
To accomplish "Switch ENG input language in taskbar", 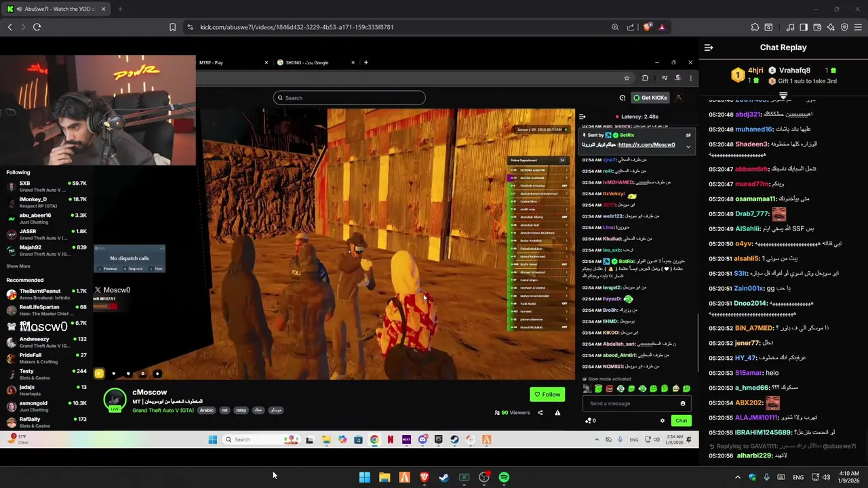I will pyautogui.click(x=798, y=477).
